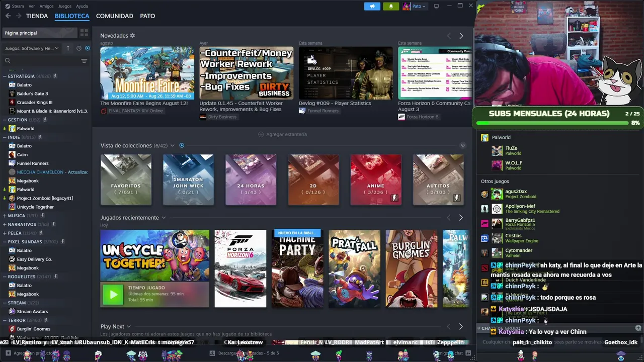Click the Stream Avatars game icon
This screenshot has height=362, width=644.
pos(12,311)
